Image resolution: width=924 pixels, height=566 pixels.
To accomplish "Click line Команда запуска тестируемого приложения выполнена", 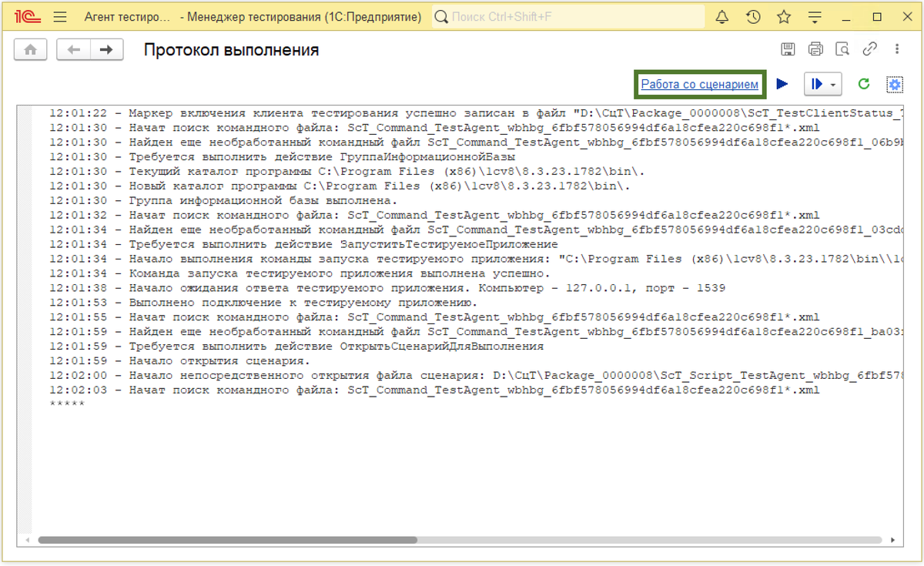I will tap(300, 273).
